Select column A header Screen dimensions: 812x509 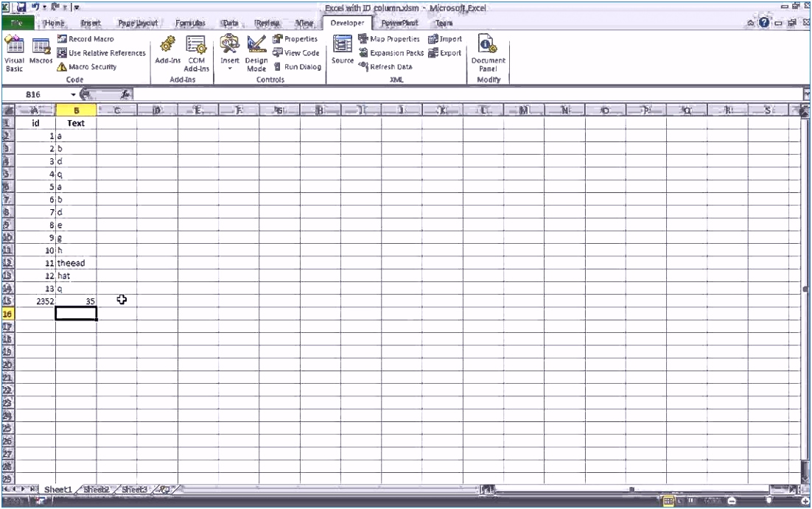[x=35, y=110]
